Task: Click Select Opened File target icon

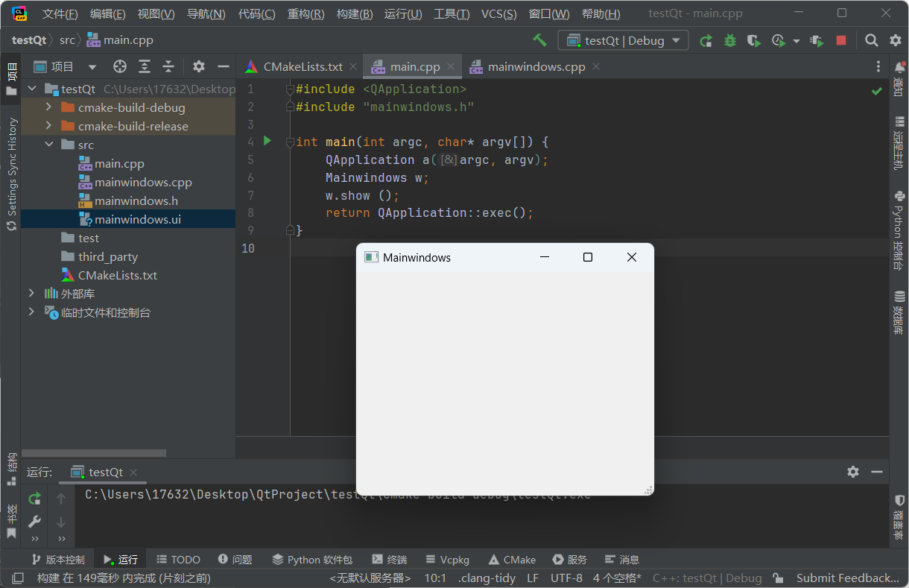Action: (120, 66)
